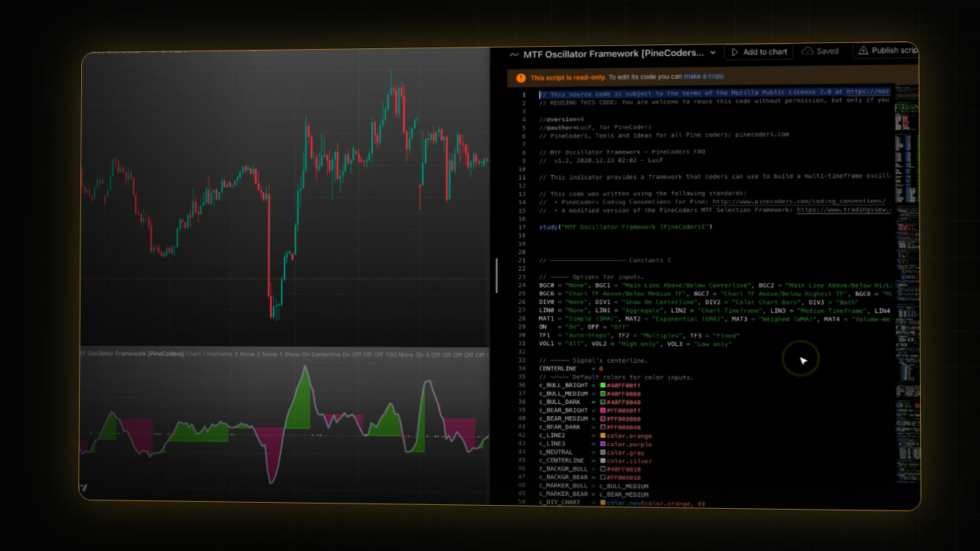This screenshot has width=980, height=551.
Task: Click the Saved cloud status indicator
Action: (821, 51)
